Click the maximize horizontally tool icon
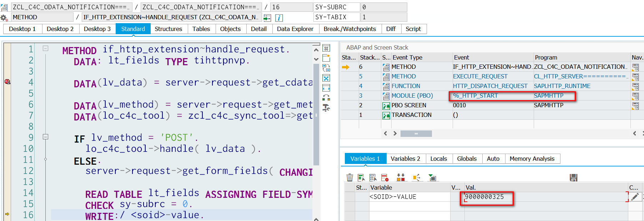Image resolution: width=644 pixels, height=221 pixels. pyautogui.click(x=326, y=88)
